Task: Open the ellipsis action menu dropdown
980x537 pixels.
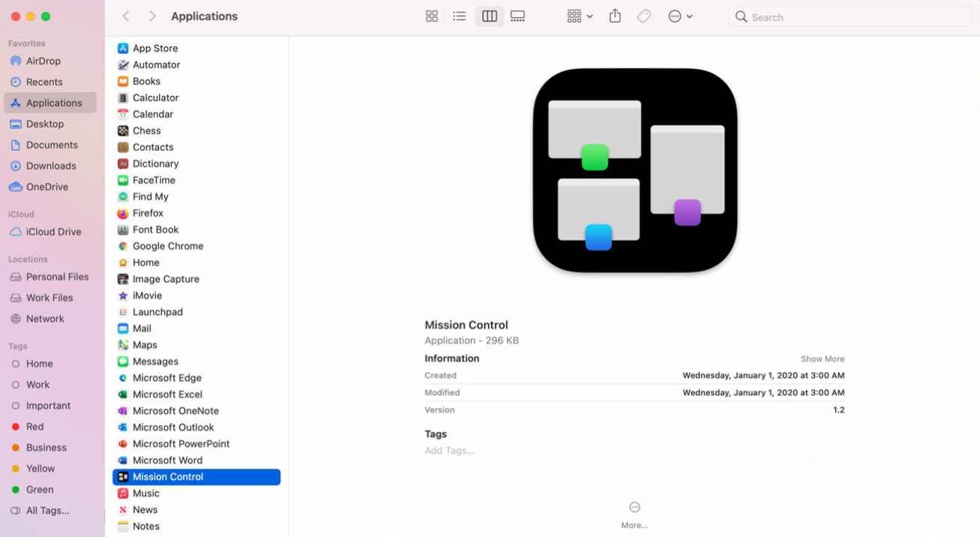Action: click(680, 16)
